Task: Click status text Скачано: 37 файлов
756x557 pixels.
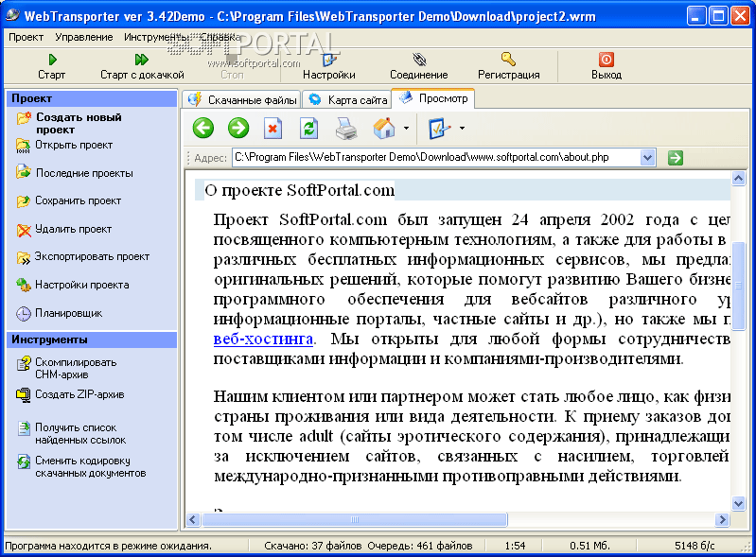Action: (313, 546)
